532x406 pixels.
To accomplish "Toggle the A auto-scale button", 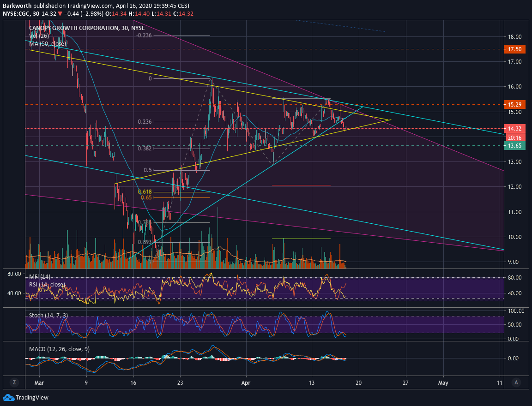I will pyautogui.click(x=516, y=382).
